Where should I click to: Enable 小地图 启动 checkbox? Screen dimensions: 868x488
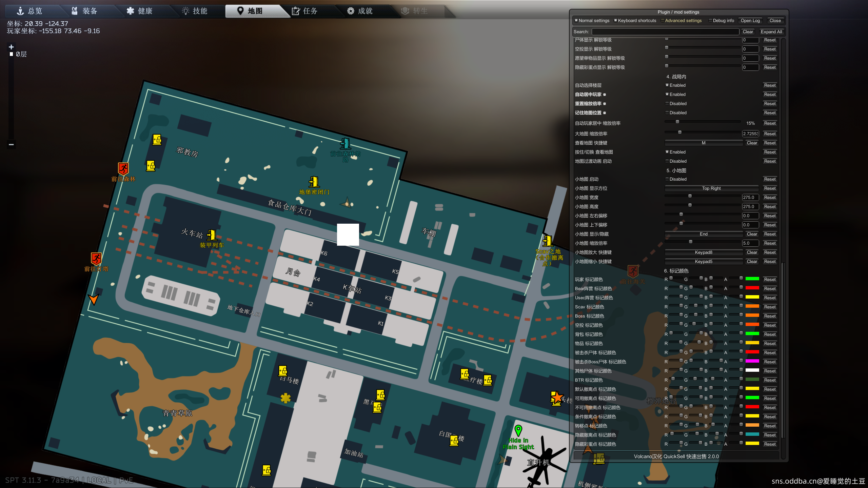pos(667,179)
